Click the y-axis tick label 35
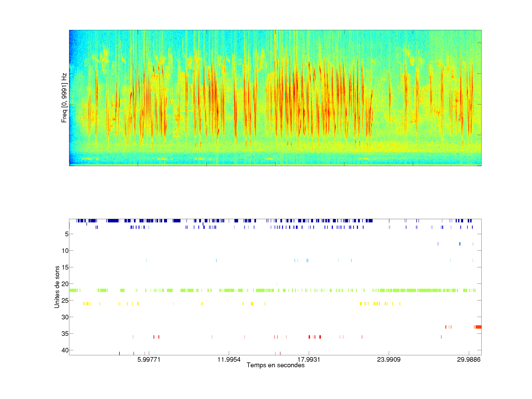Image resolution: width=532 pixels, height=399 pixels. click(65, 334)
